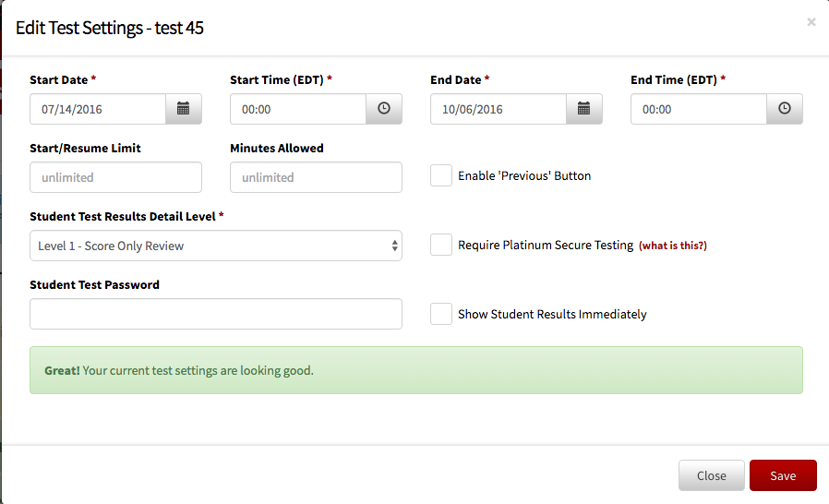Focus the Start Date text field
The image size is (829, 504).
pos(98,109)
